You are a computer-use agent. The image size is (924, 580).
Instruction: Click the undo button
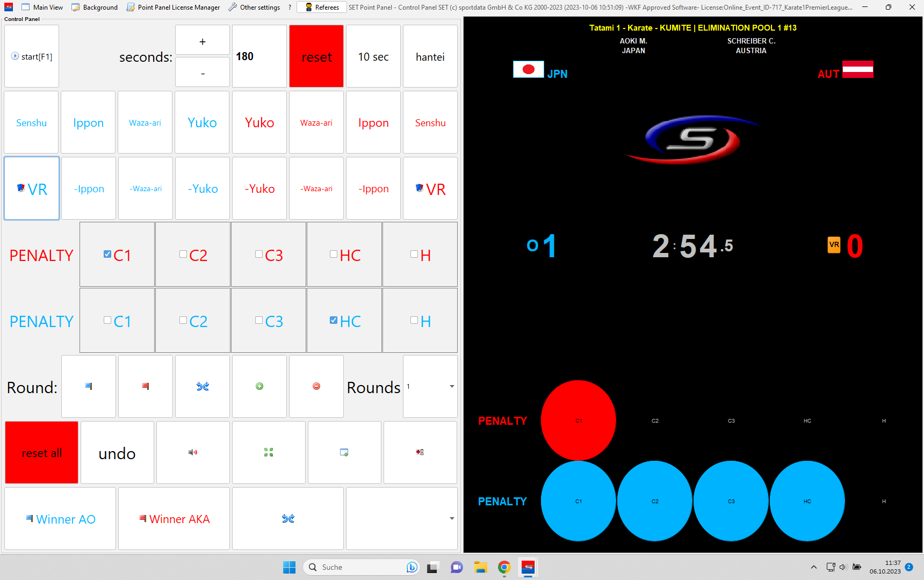(x=117, y=452)
